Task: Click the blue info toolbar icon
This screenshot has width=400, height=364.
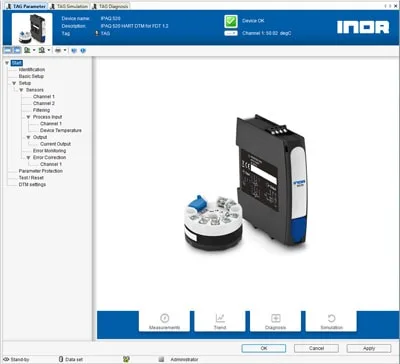Action: pyautogui.click(x=83, y=51)
